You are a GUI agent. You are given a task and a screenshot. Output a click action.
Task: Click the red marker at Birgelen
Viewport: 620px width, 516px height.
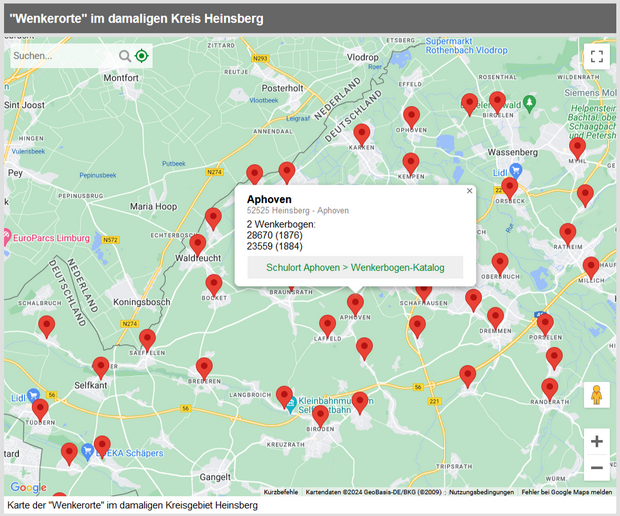point(497,103)
